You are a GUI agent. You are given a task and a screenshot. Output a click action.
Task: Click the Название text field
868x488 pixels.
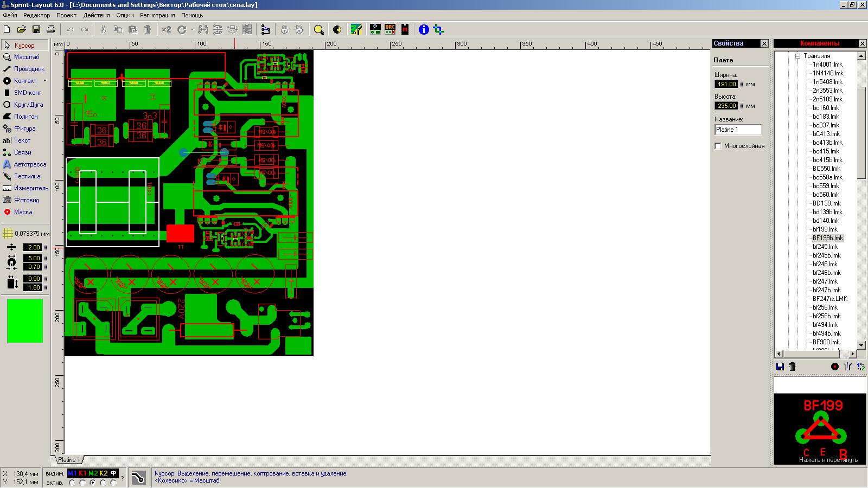tap(738, 130)
